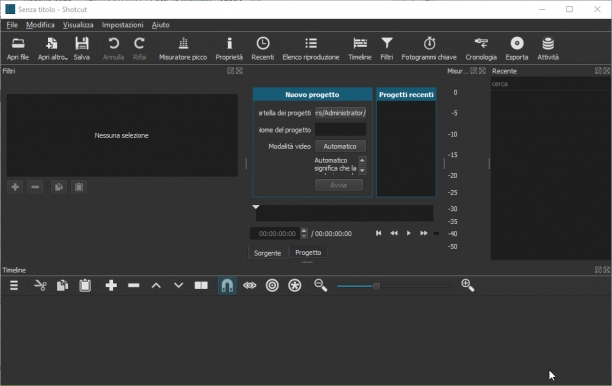Click the copy filters icon
Screen dimensions: 612x386
tap(59, 187)
